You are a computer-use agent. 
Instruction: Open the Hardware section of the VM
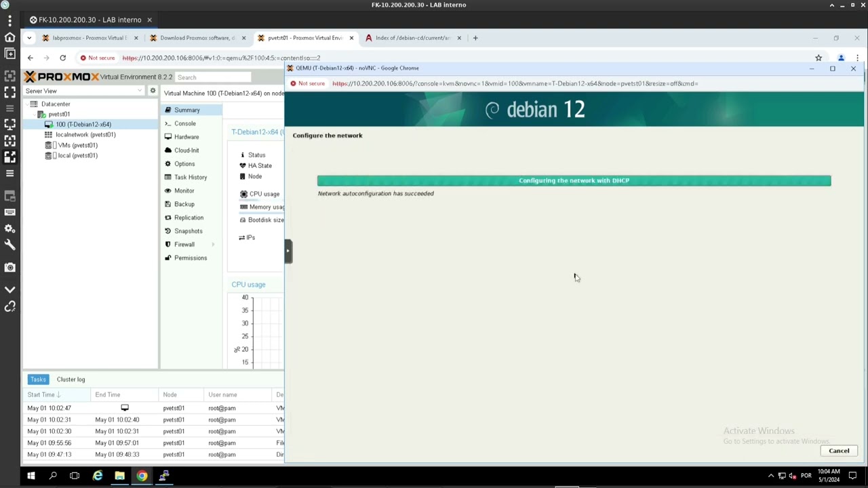(186, 137)
